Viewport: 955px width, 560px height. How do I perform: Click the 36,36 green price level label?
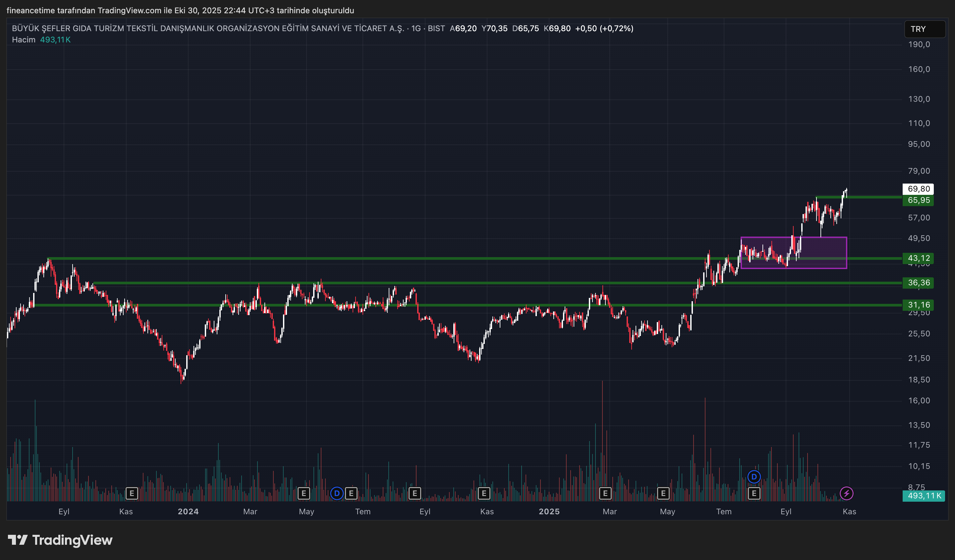[x=918, y=283]
